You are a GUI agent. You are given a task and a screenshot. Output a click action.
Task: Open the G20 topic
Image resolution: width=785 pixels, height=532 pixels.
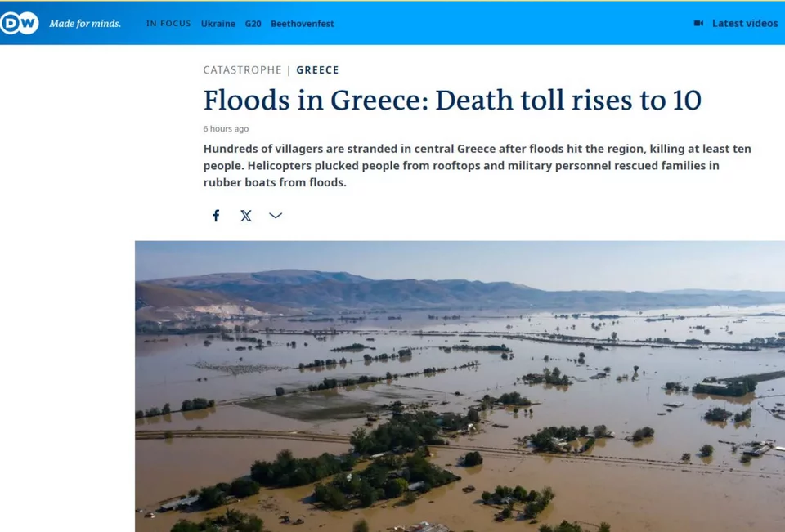tap(253, 24)
